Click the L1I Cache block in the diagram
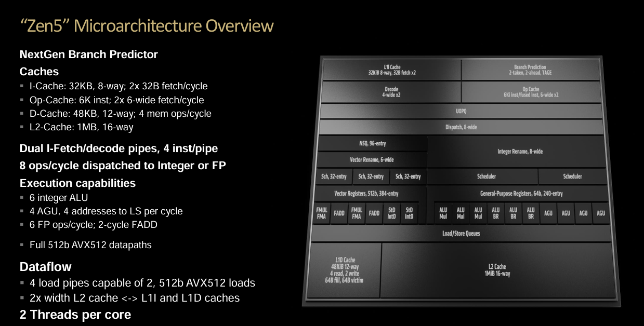The width and height of the screenshot is (644, 326). click(x=391, y=70)
